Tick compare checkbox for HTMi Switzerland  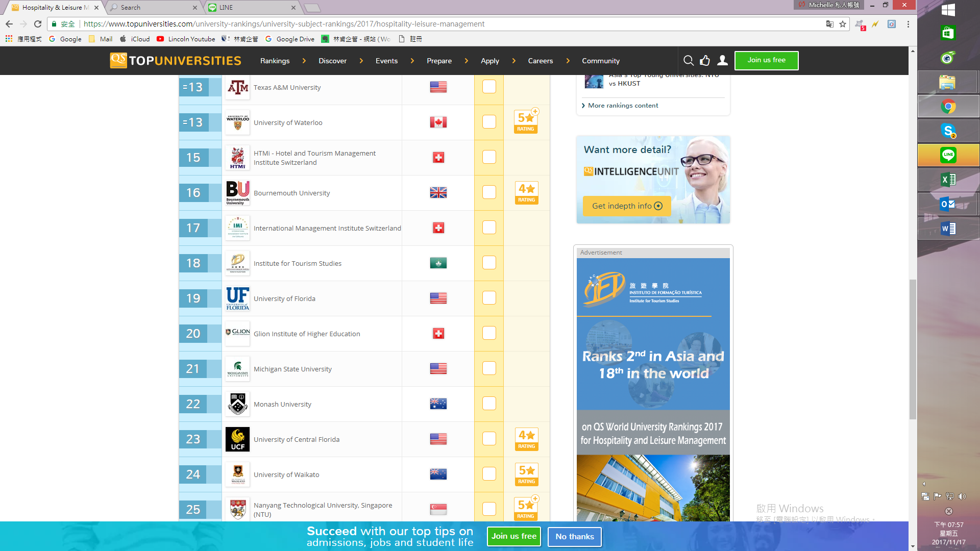pos(489,157)
